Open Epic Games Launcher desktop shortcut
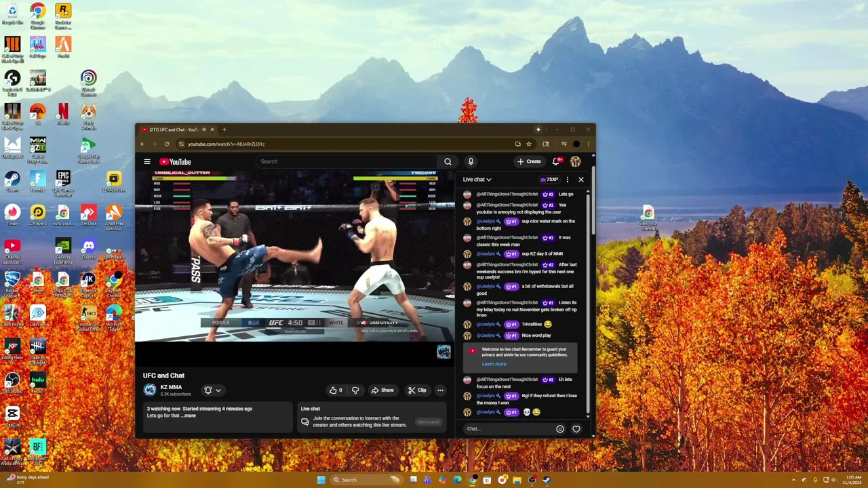Image resolution: width=868 pixels, height=488 pixels. pyautogui.click(x=63, y=182)
